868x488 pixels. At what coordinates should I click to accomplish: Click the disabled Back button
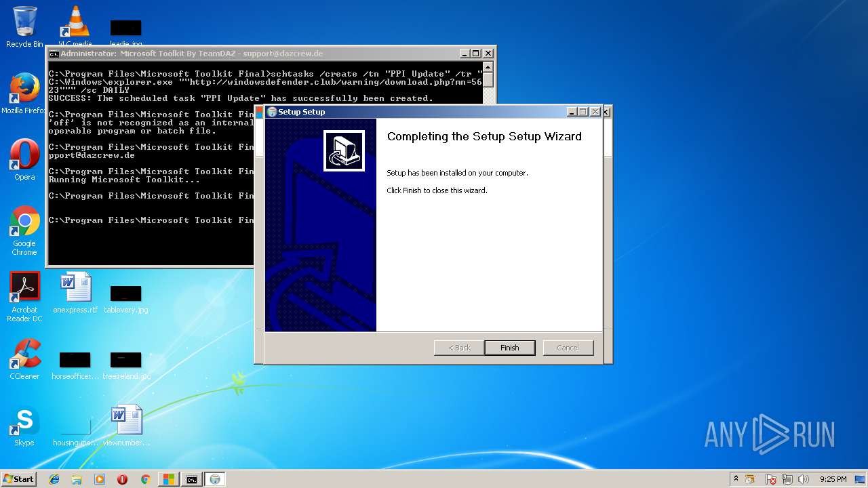[x=459, y=348]
